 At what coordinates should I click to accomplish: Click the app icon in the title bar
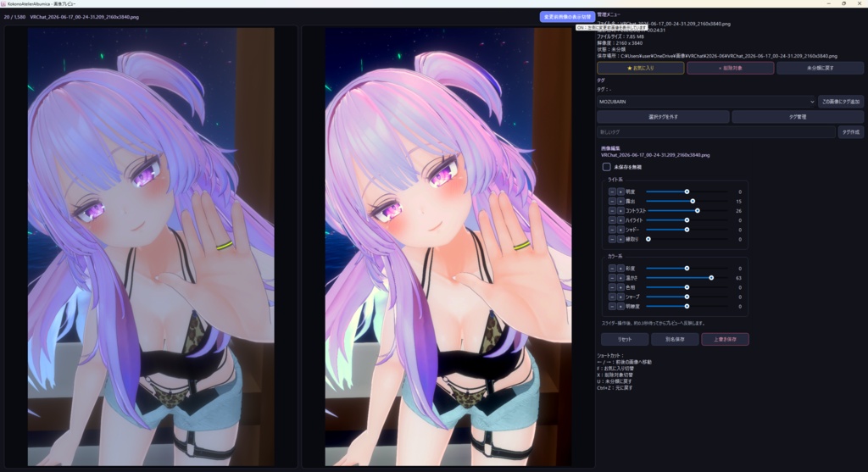[x=3, y=3]
